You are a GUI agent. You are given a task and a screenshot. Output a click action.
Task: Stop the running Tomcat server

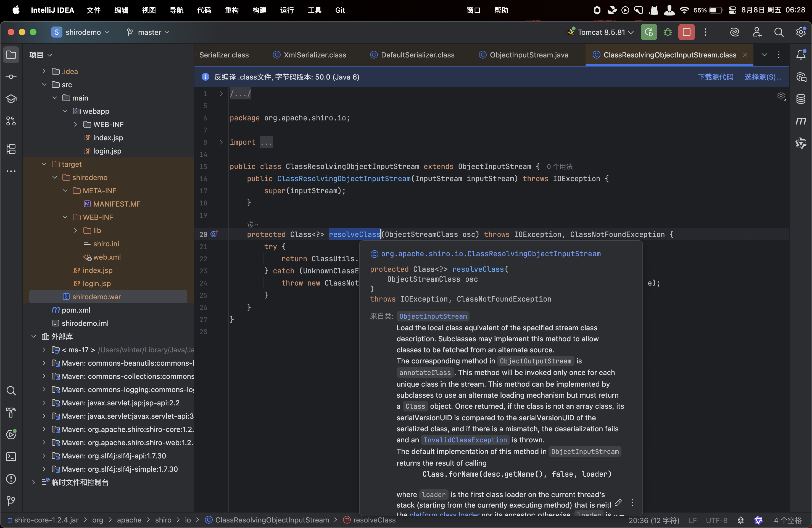tap(686, 32)
